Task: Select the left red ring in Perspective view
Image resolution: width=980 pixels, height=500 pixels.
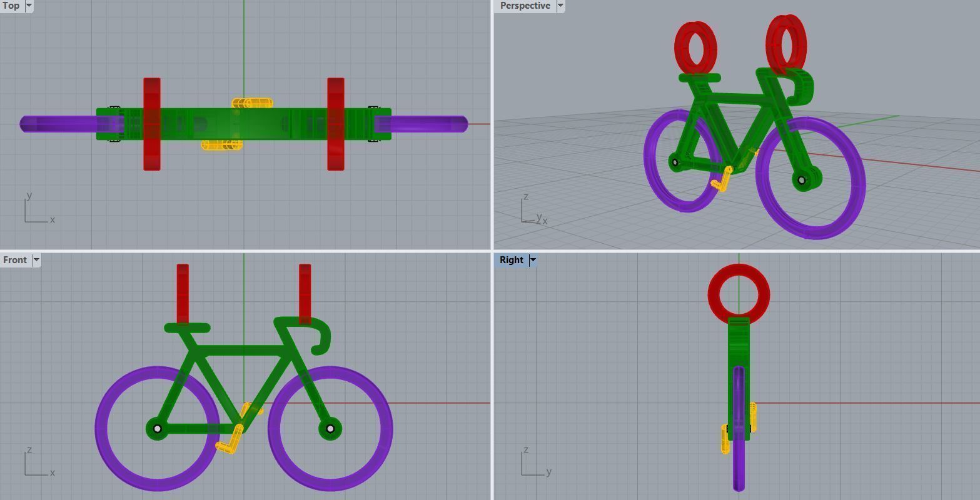Action: [695, 47]
